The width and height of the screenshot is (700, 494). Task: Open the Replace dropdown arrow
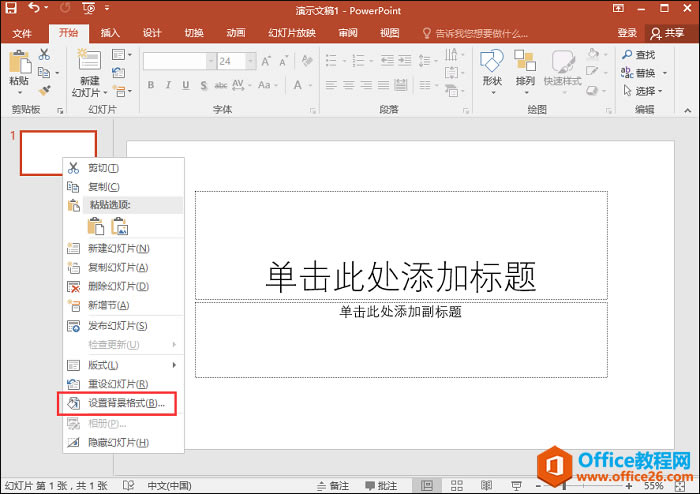[x=665, y=73]
